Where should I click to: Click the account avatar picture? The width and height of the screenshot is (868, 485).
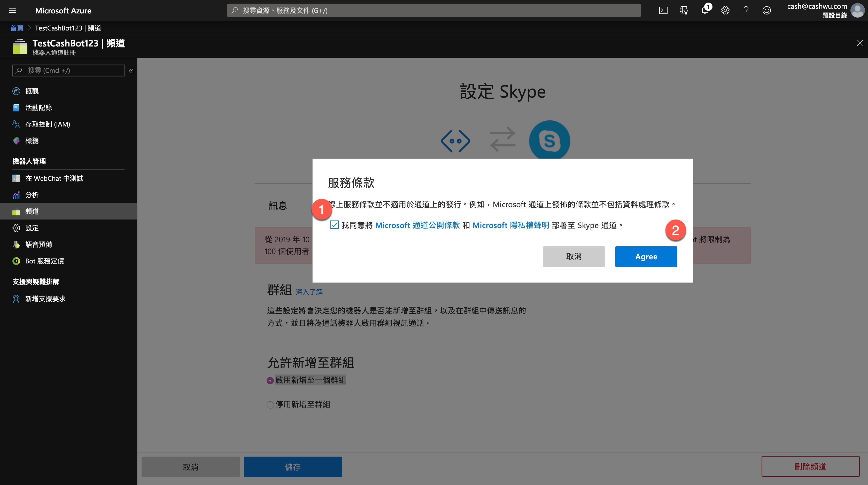click(858, 10)
